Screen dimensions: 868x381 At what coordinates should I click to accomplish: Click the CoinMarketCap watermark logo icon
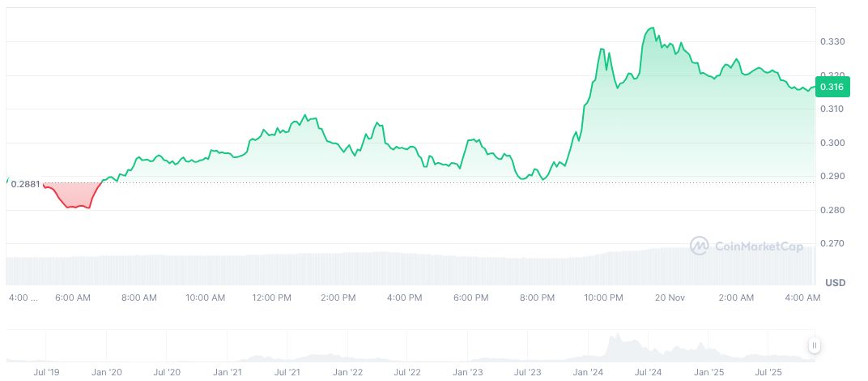(x=700, y=245)
